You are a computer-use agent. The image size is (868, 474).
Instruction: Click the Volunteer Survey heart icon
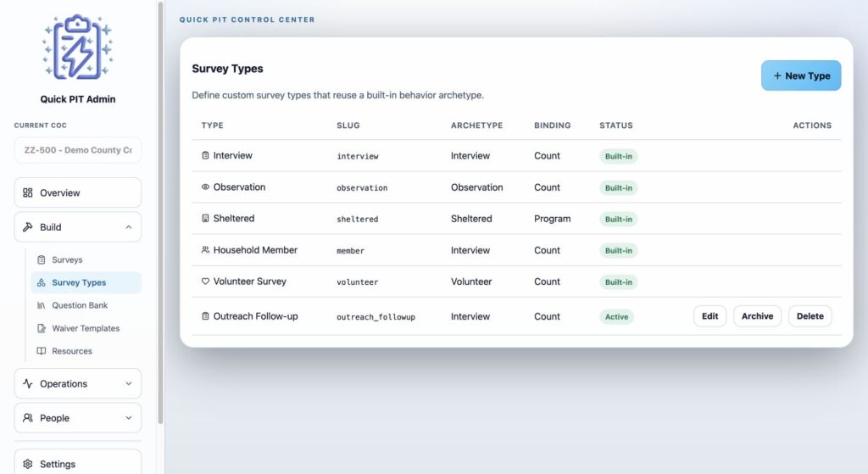(x=205, y=282)
